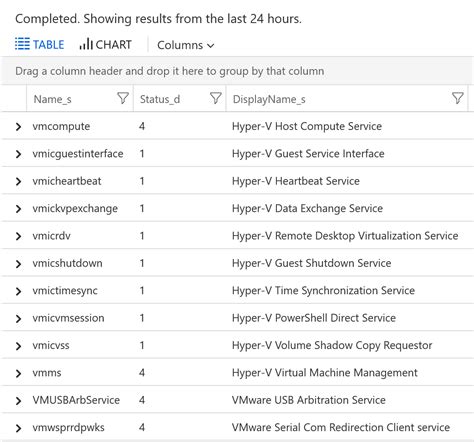This screenshot has height=442, width=474.
Task: Click status value 1 in vmicheartbeat row
Action: (x=142, y=181)
